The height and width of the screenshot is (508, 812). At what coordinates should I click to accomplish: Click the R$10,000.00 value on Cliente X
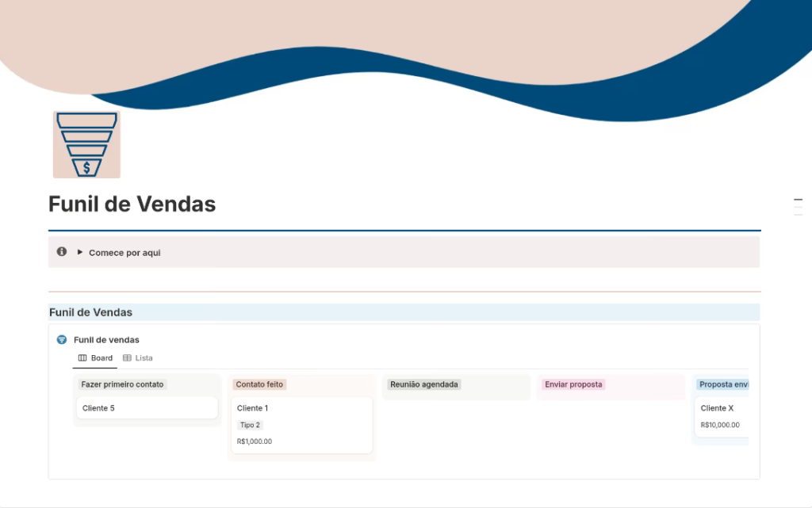pos(720,425)
